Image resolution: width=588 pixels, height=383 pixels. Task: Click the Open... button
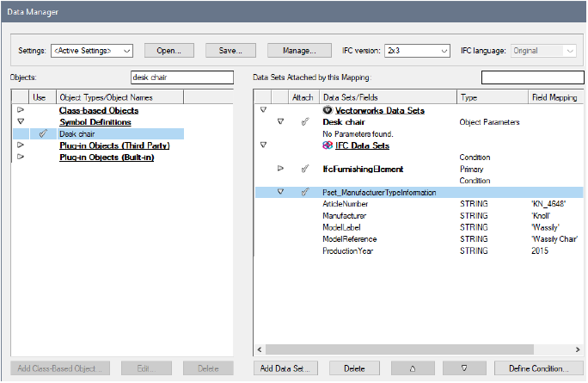(169, 50)
